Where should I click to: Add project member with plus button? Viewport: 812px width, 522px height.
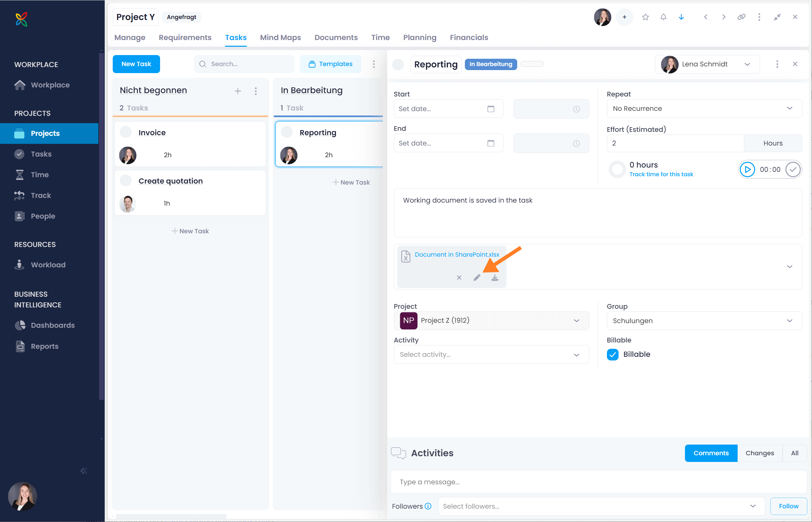click(624, 17)
